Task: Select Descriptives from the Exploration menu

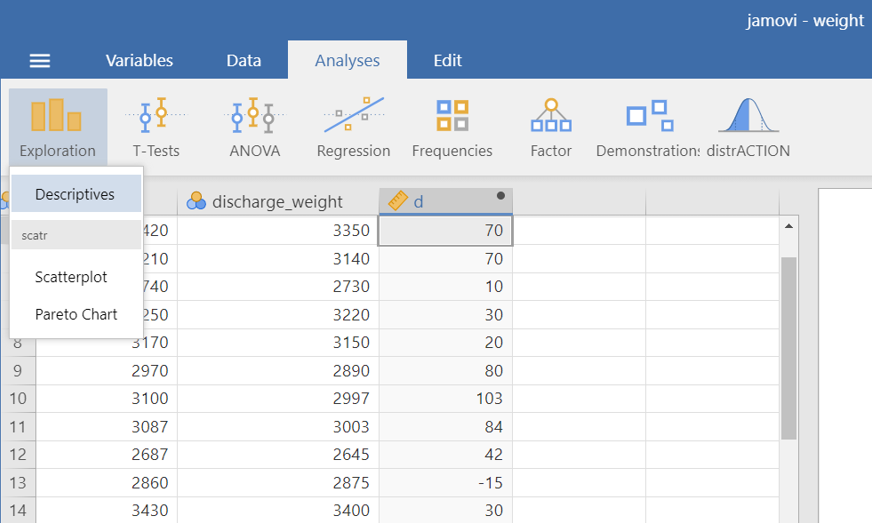Action: pyautogui.click(x=76, y=195)
